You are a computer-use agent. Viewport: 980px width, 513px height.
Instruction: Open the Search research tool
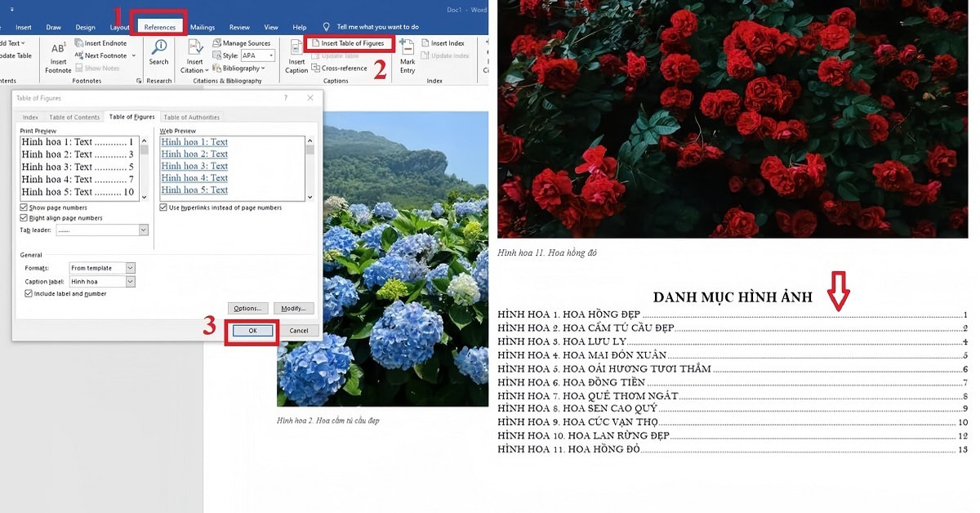pos(159,51)
